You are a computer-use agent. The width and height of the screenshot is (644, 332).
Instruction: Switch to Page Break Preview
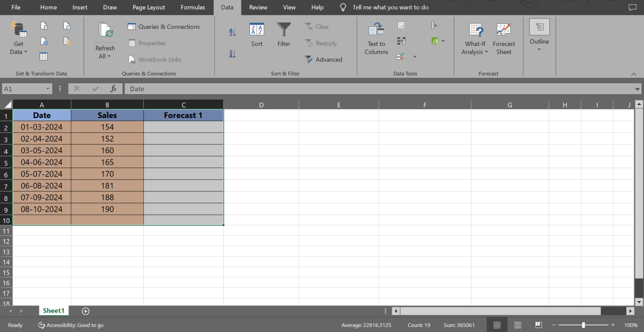538,325
